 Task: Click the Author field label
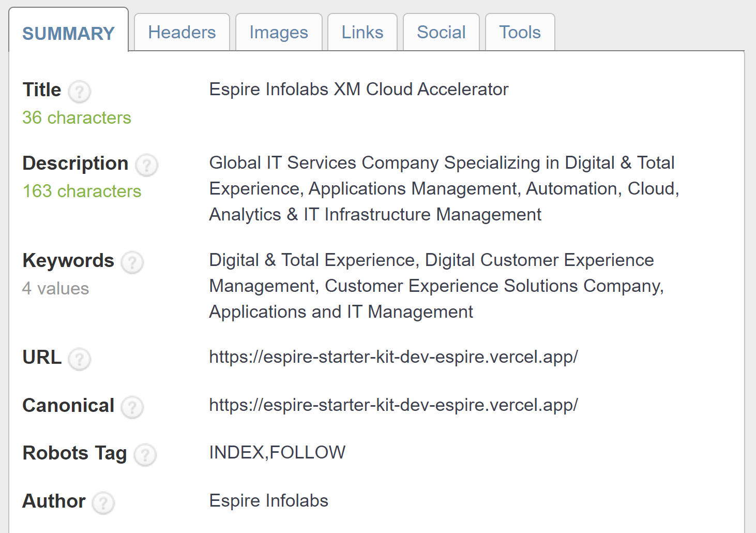click(54, 501)
